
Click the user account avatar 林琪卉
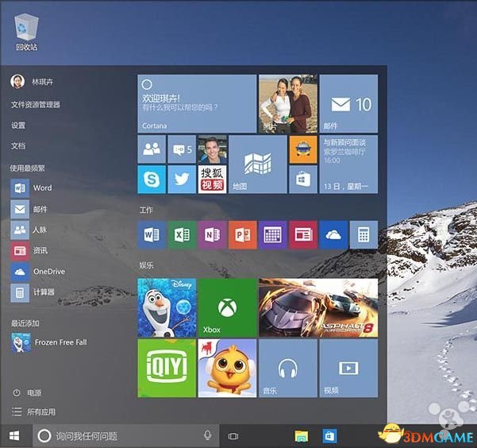(17, 82)
